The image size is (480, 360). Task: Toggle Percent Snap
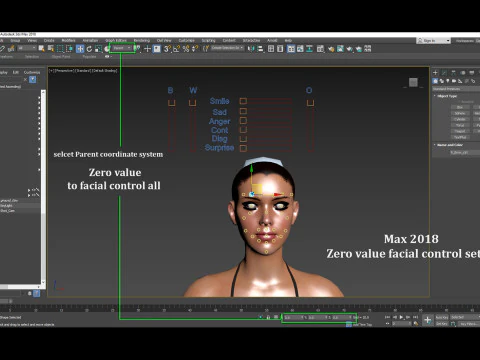click(186, 49)
